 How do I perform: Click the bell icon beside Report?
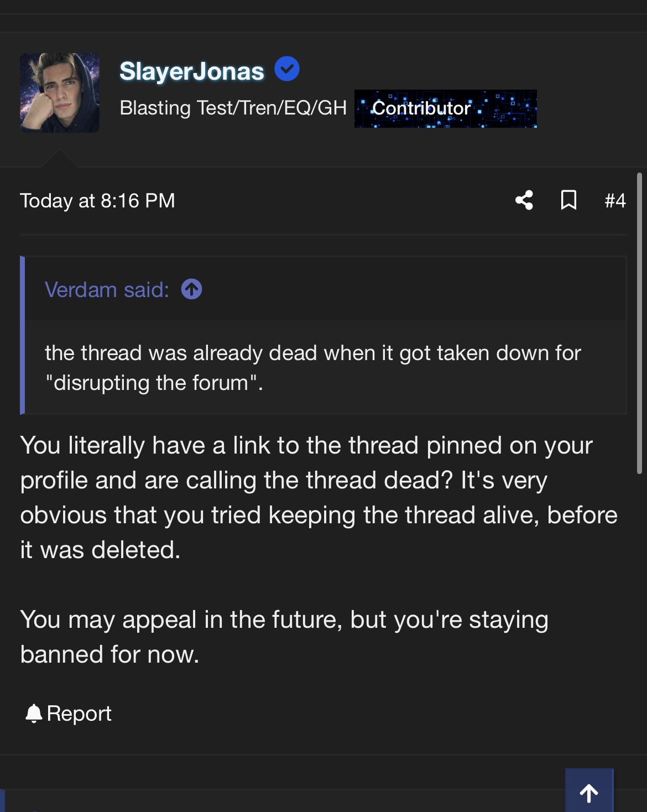click(34, 714)
